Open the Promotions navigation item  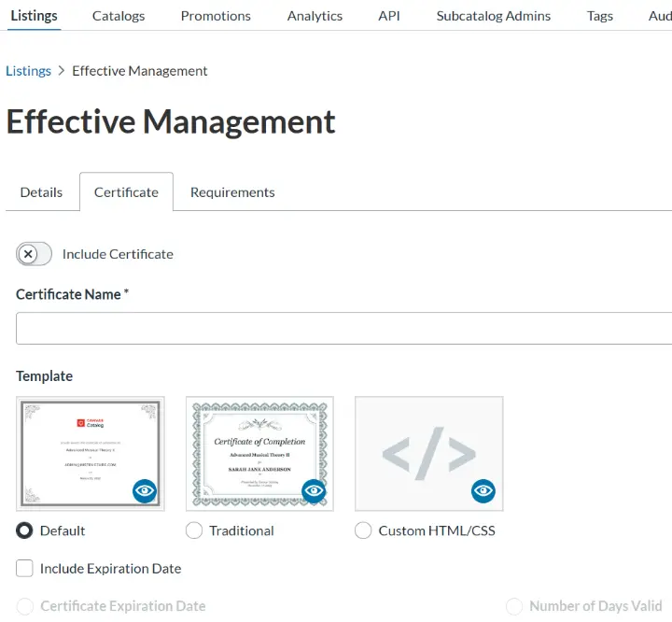(216, 16)
